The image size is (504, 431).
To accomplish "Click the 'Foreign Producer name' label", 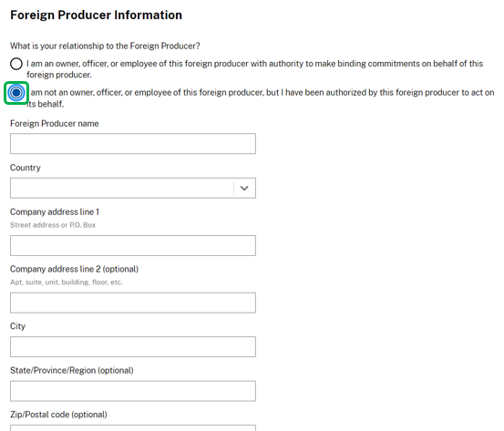I will (55, 124).
